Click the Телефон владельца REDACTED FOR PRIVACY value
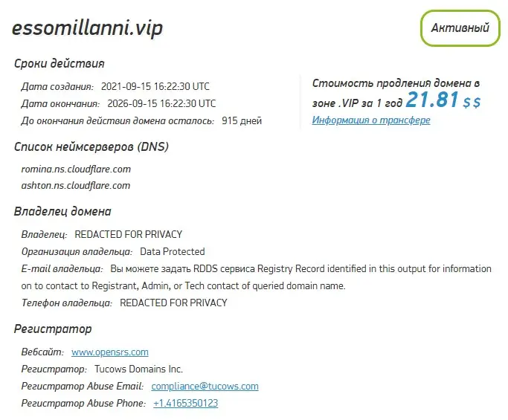 point(173,303)
